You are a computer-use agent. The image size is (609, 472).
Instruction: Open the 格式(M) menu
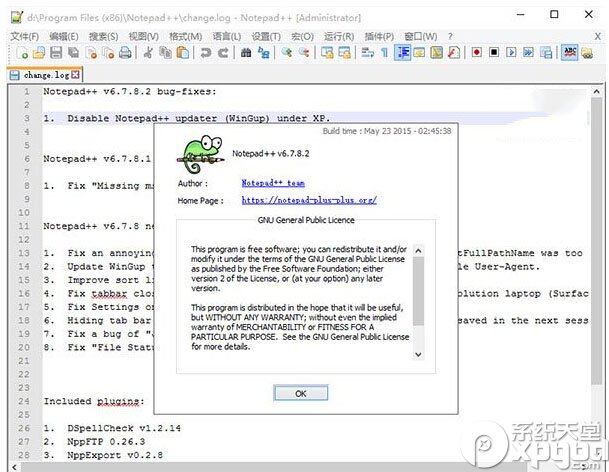coord(185,37)
